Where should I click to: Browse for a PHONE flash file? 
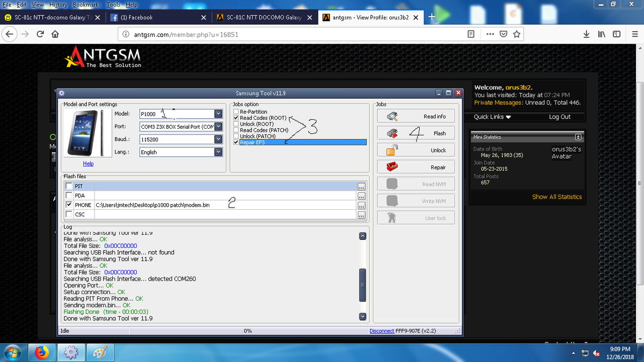361,205
